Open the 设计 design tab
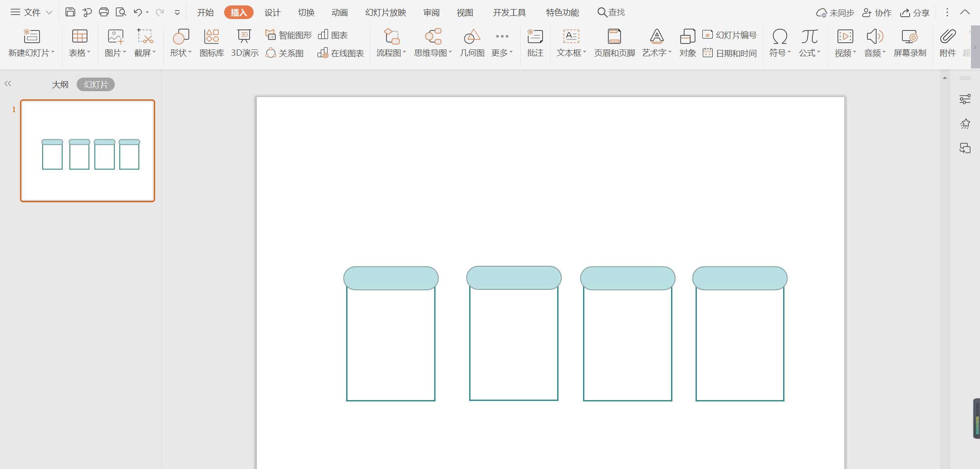Screen dimensions: 980x469 click(272, 12)
